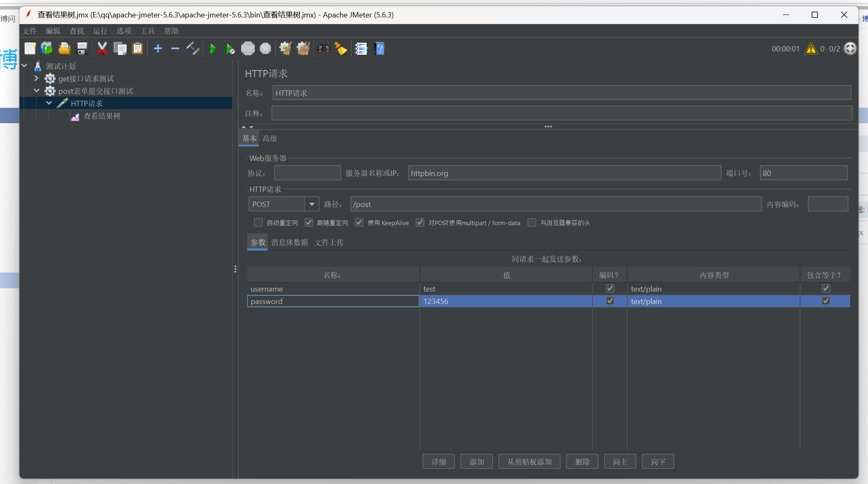
Task: Expand the get接口请求测试 tree node
Action: (x=36, y=78)
